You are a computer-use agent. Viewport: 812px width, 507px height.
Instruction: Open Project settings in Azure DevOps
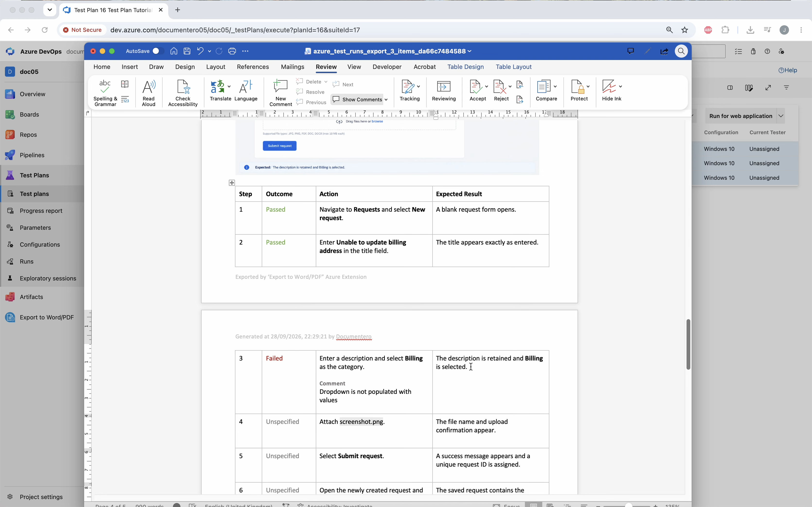[x=41, y=497]
